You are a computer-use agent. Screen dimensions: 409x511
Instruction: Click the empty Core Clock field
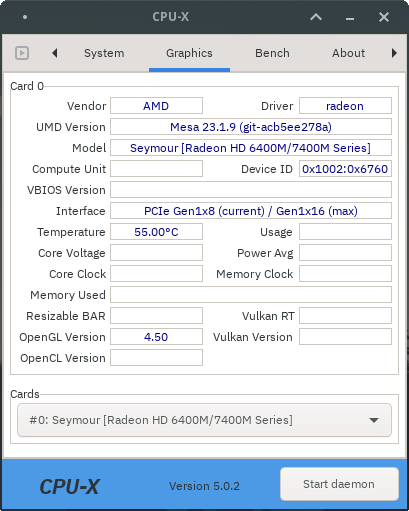[x=156, y=274]
